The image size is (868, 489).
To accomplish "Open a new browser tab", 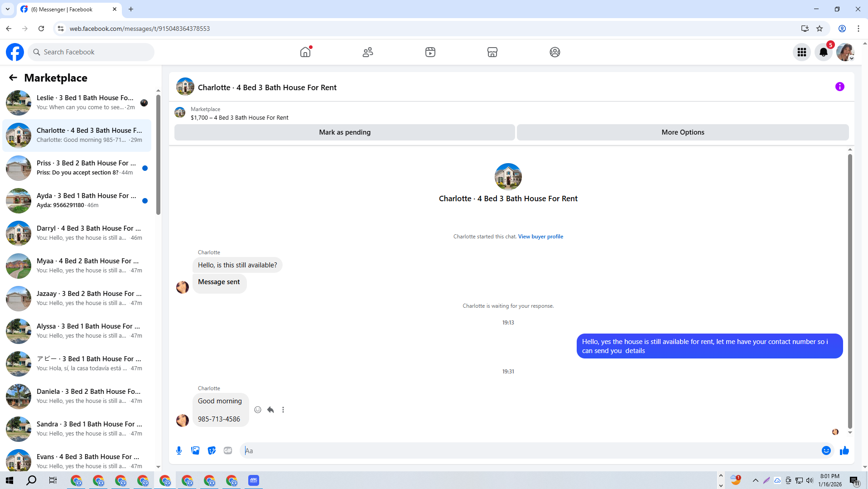I will pyautogui.click(x=131, y=9).
